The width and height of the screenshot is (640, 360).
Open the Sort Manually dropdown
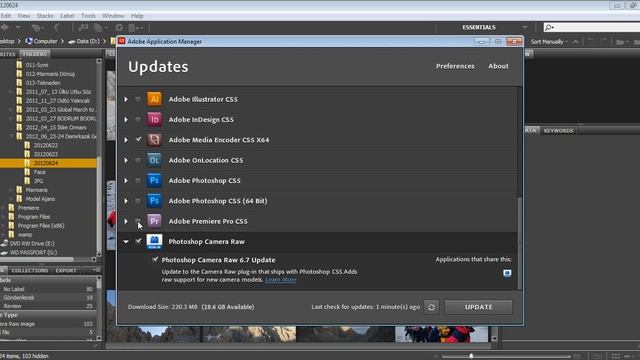549,42
